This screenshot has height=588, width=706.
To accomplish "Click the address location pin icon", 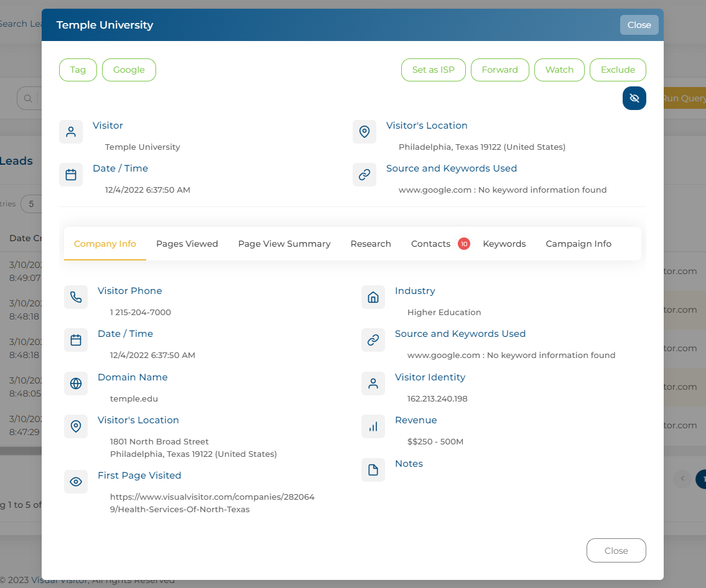I will click(x=76, y=426).
